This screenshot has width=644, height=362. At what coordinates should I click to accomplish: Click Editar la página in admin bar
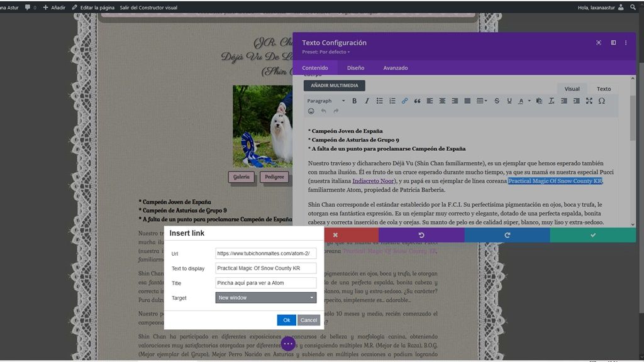[93, 8]
